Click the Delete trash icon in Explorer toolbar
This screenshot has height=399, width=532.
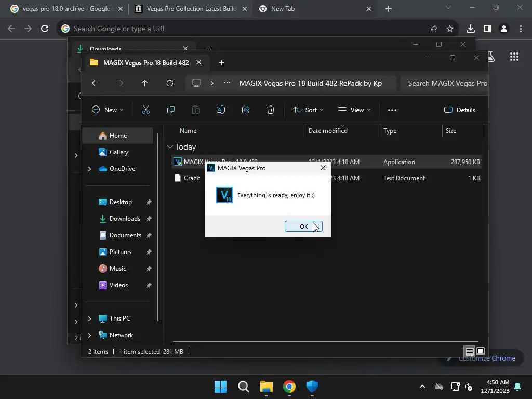click(270, 110)
